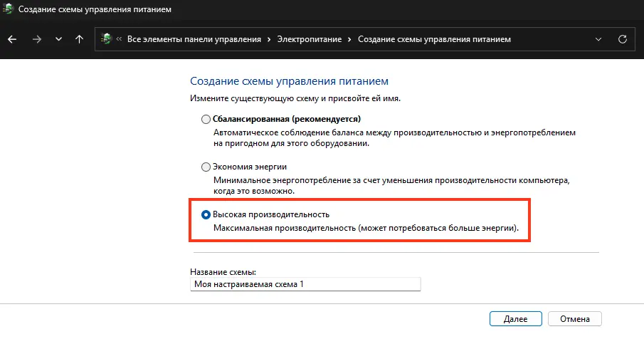The width and height of the screenshot is (644, 344).
Task: Click the forward navigation arrow
Action: (36, 39)
